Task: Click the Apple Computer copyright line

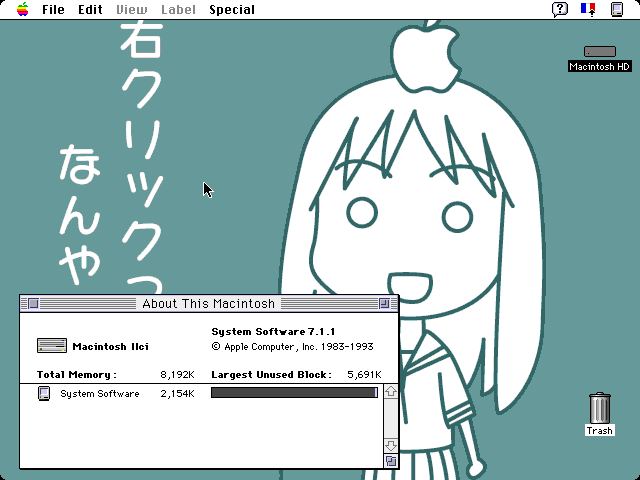Action: coord(292,347)
